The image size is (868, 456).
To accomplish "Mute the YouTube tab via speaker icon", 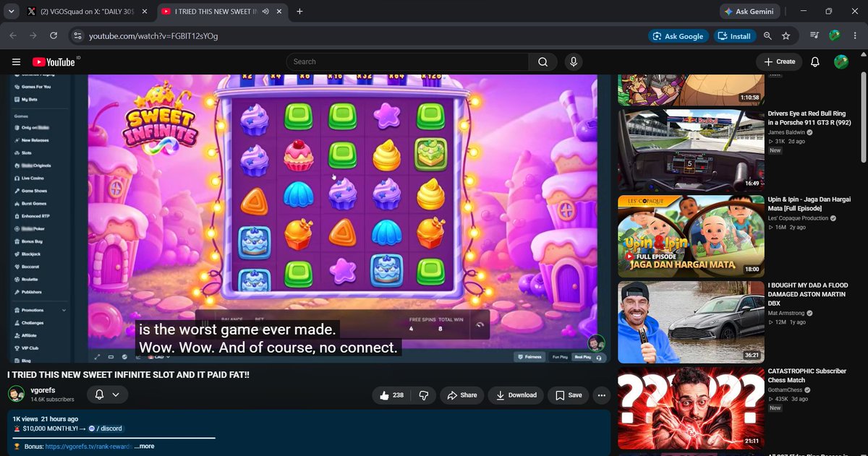I will [x=266, y=12].
